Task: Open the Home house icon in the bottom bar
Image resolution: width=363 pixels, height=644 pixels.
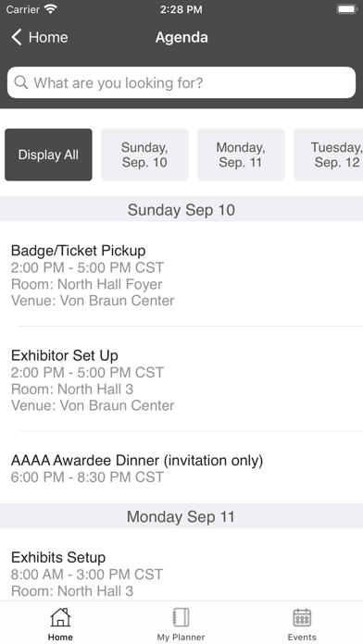Action: coord(60,617)
